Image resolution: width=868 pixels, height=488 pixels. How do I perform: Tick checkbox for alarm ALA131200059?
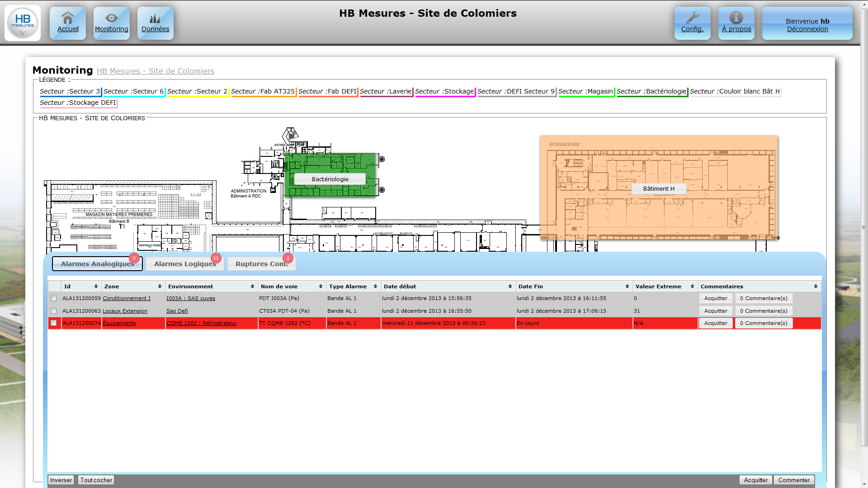(x=54, y=298)
